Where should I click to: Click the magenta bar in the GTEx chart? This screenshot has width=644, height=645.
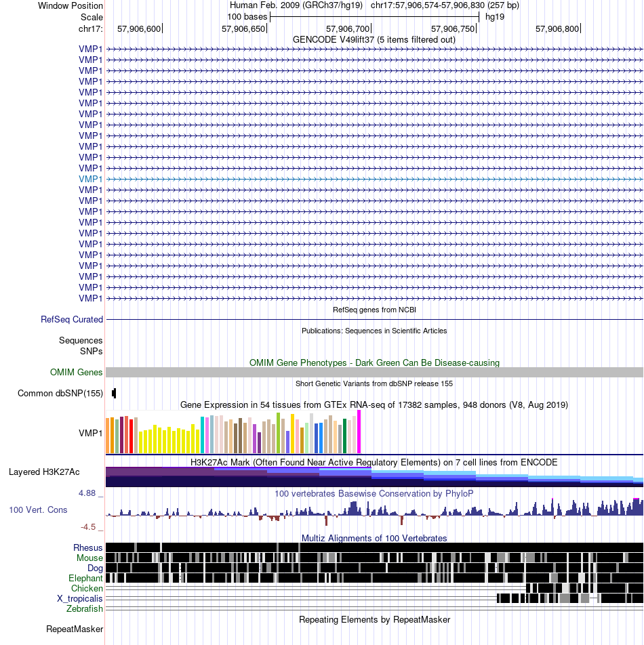[359, 432]
